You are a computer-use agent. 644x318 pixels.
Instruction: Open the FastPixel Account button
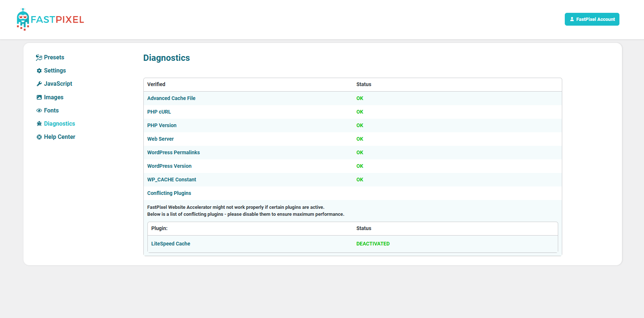tap(592, 19)
